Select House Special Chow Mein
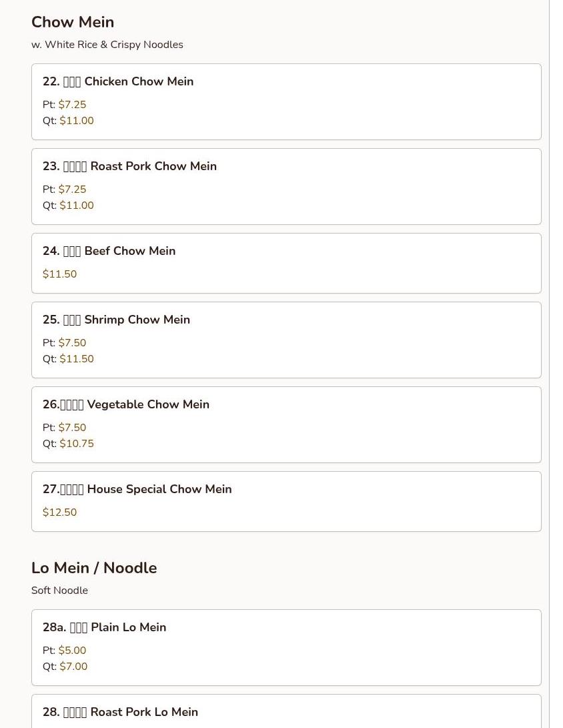This screenshot has width=563, height=728. click(286, 501)
